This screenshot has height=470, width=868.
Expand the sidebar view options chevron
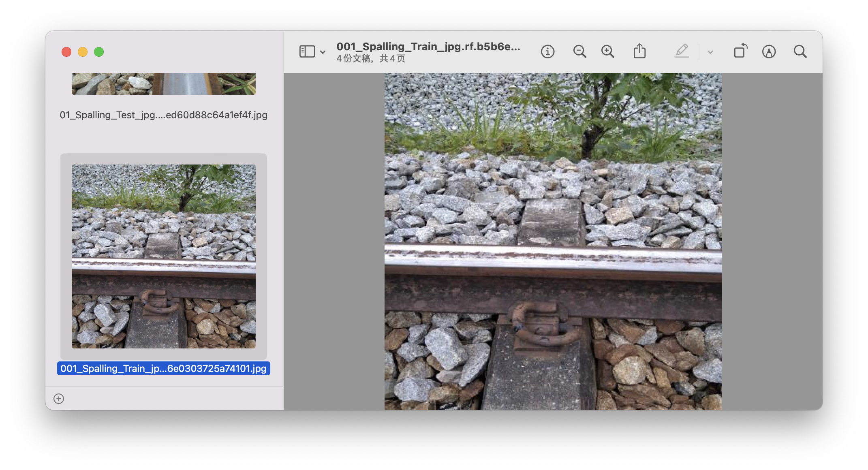(323, 52)
